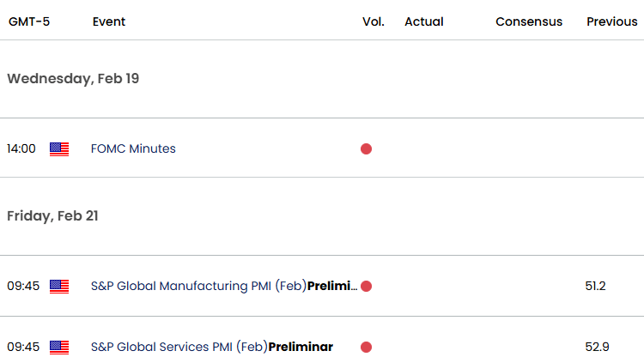Select the Friday, Feb 21 date row
The image size is (644, 363).
click(322, 216)
